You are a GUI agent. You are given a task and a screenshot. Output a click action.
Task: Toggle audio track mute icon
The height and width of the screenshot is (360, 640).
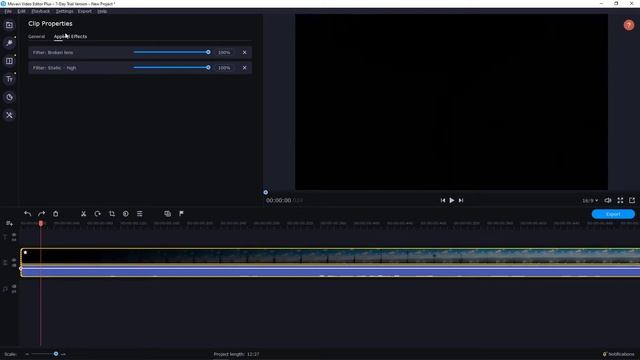14,287
